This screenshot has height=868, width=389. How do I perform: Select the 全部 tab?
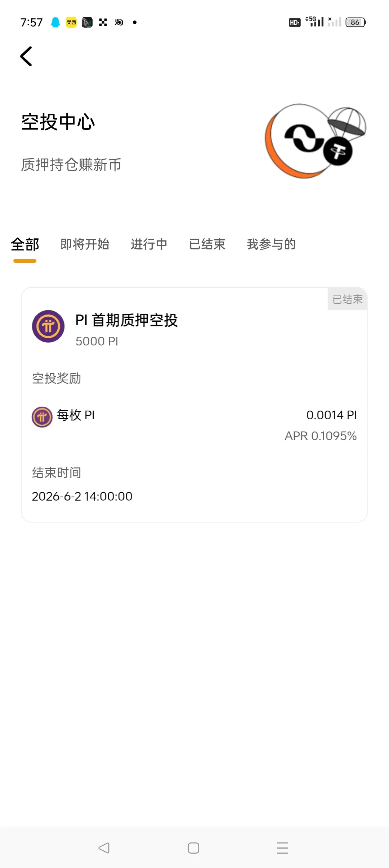(x=25, y=245)
